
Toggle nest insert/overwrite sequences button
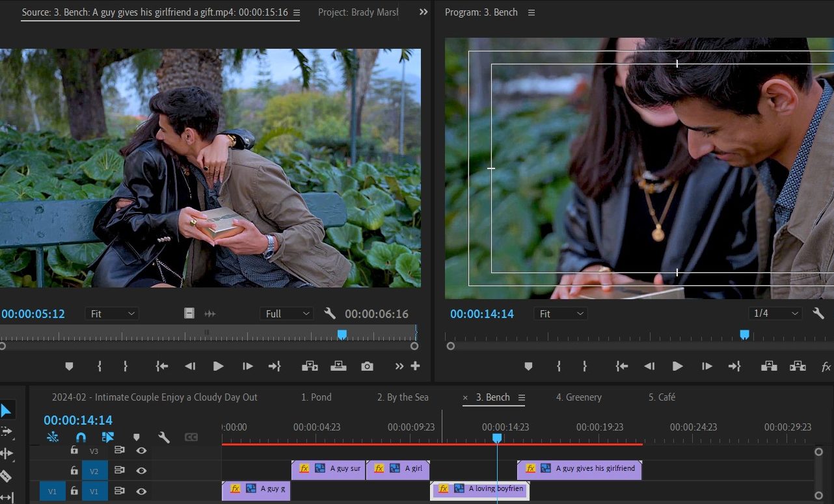click(x=53, y=438)
